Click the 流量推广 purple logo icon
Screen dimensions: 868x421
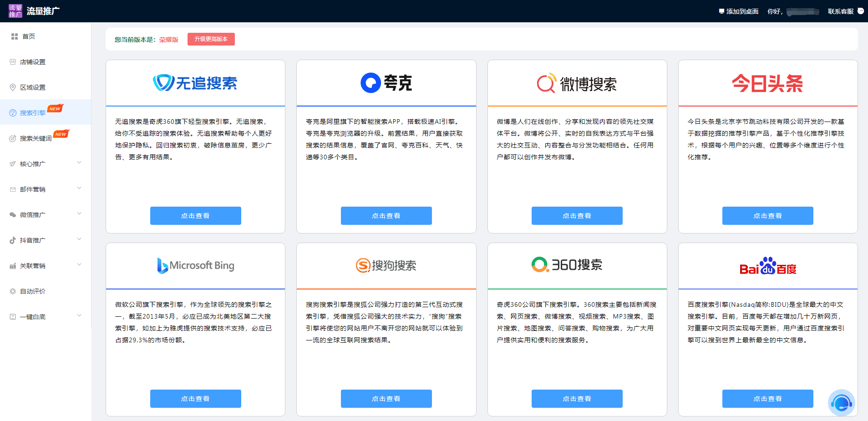coord(15,11)
